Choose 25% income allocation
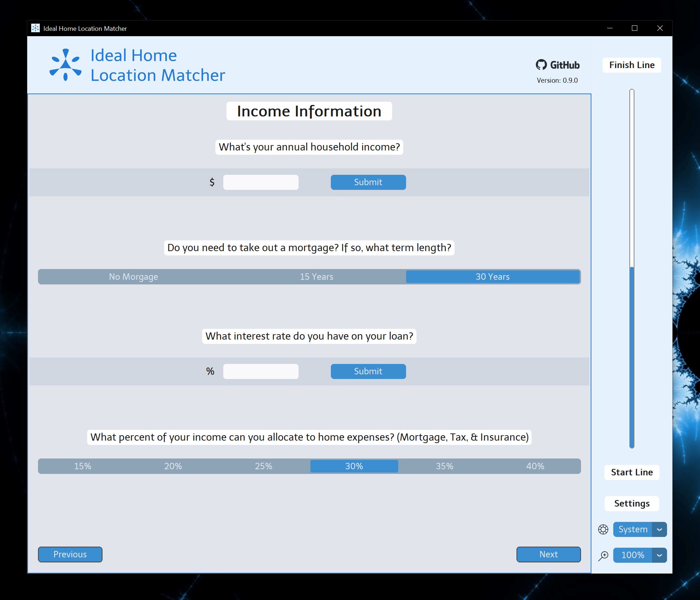This screenshot has width=700, height=600. [x=263, y=466]
